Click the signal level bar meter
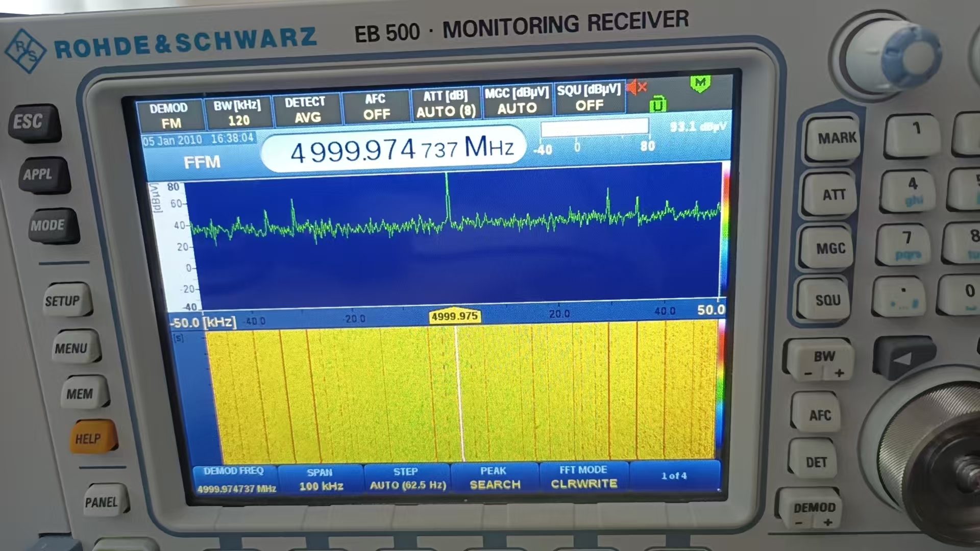980x551 pixels. coord(594,128)
